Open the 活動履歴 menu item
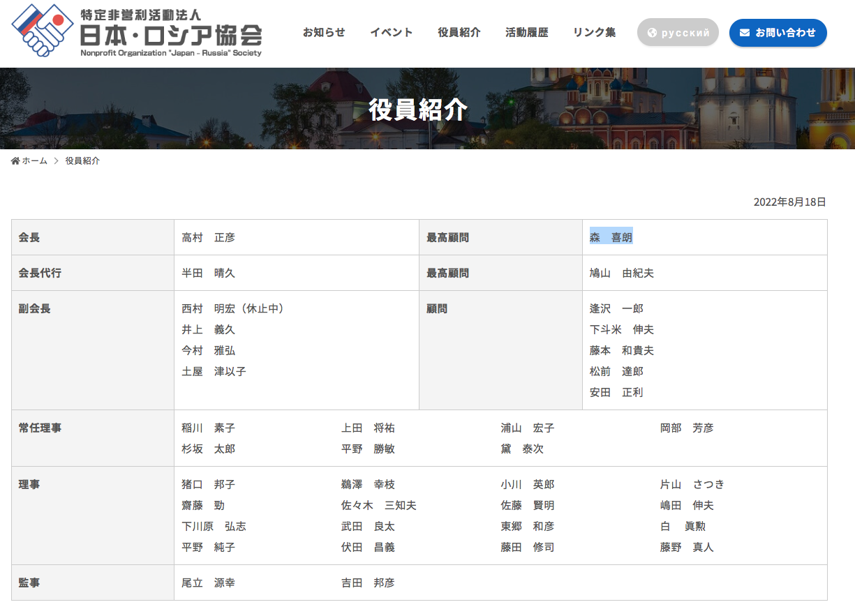This screenshot has height=616, width=855. 527,32
